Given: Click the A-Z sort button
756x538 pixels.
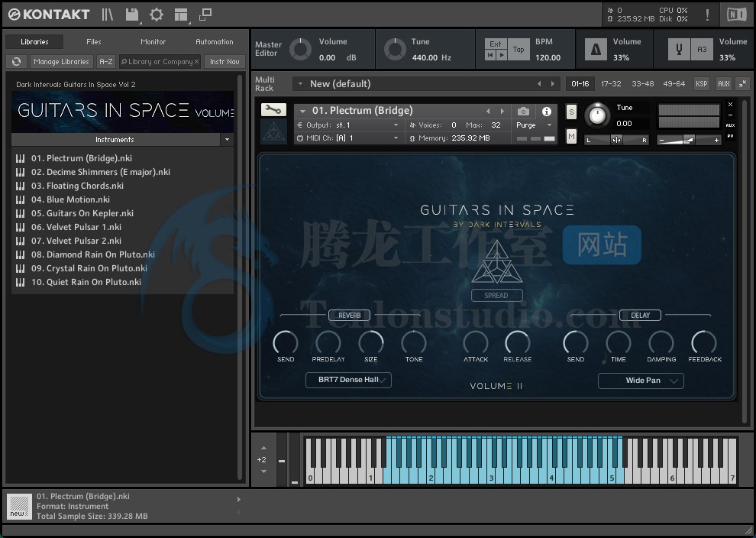Looking at the screenshot, I should (x=105, y=62).
